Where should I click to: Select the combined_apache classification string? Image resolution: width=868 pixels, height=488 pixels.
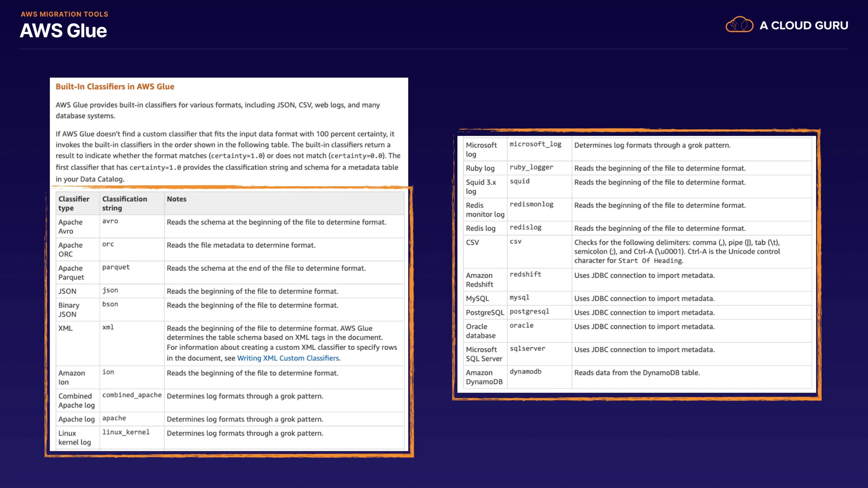(132, 395)
